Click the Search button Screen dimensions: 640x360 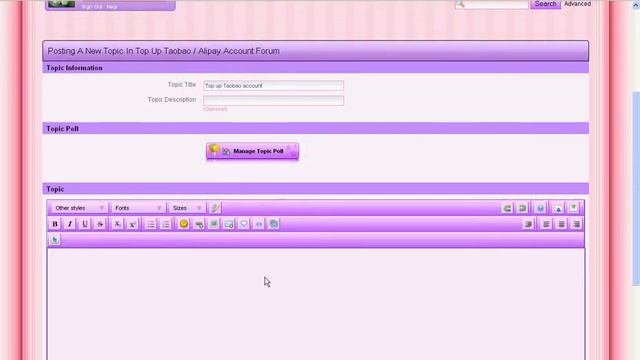click(545, 4)
